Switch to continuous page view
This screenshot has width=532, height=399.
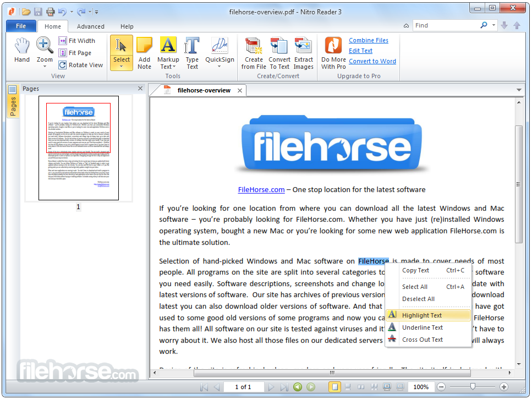pos(348,387)
